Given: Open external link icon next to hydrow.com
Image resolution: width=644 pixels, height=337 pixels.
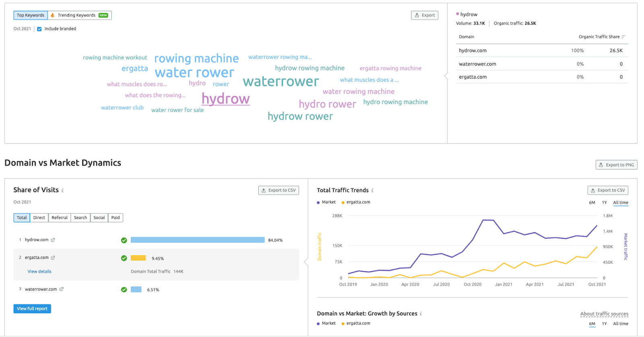Looking at the screenshot, I should point(53,240).
